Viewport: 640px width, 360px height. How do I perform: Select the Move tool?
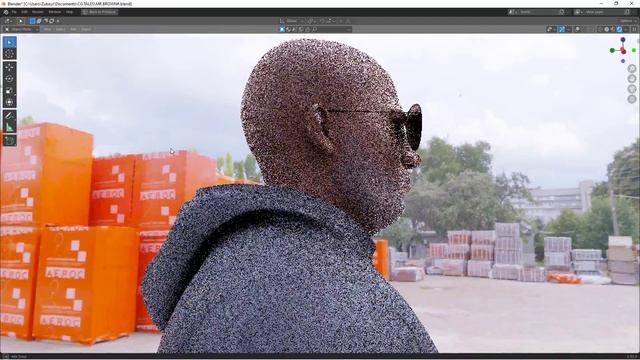(10, 68)
